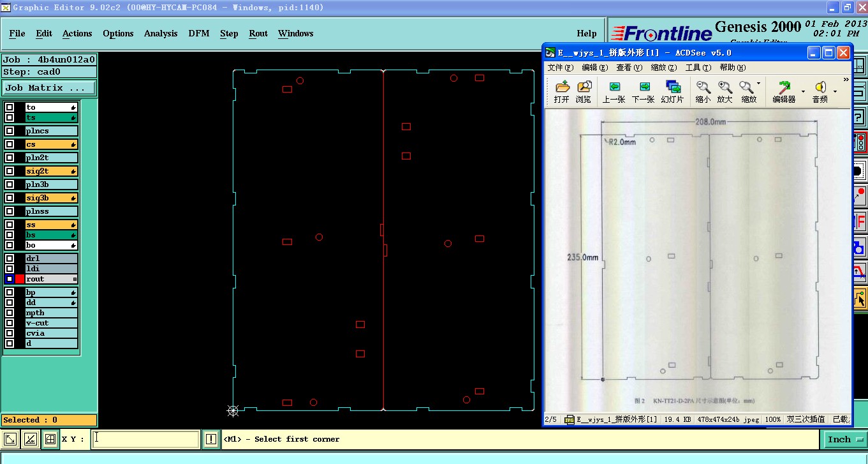Select the 'cvia' layer row
868x464 pixels.
51,333
